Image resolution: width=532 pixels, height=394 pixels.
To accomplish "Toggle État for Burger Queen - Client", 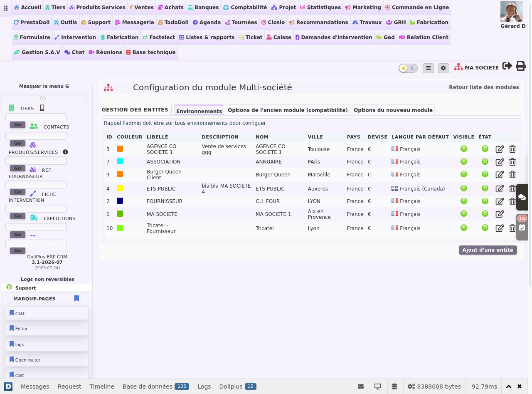I will point(485,174).
